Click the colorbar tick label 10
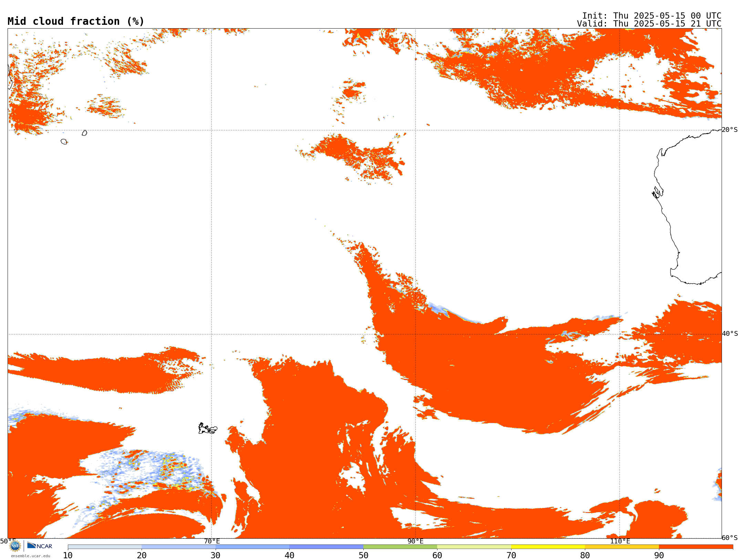This screenshot has height=560, width=744. [x=68, y=555]
